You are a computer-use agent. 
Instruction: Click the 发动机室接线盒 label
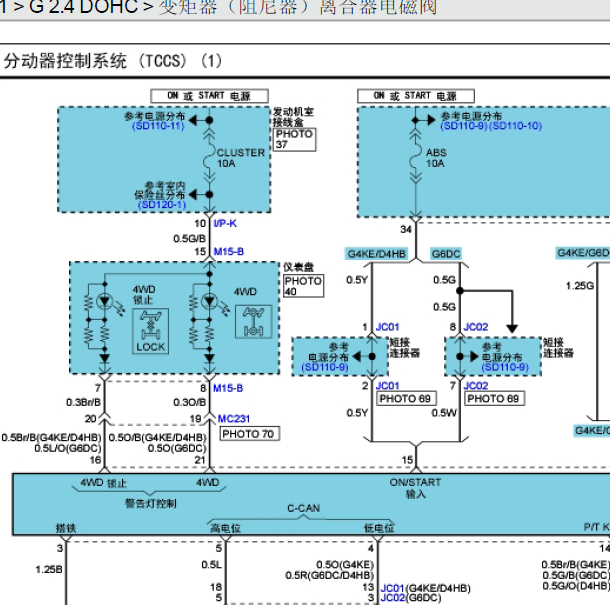(x=293, y=117)
